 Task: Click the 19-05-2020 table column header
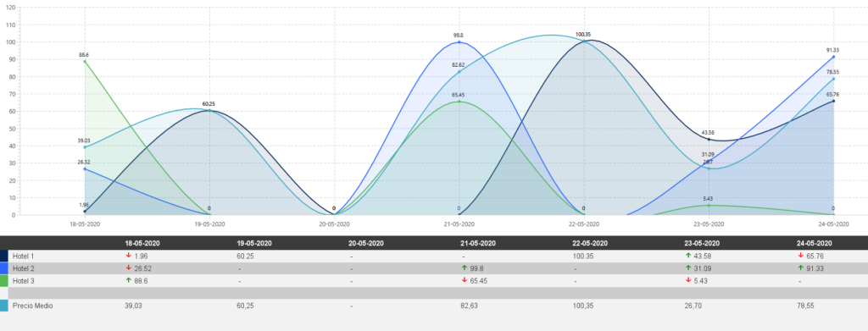click(x=254, y=244)
